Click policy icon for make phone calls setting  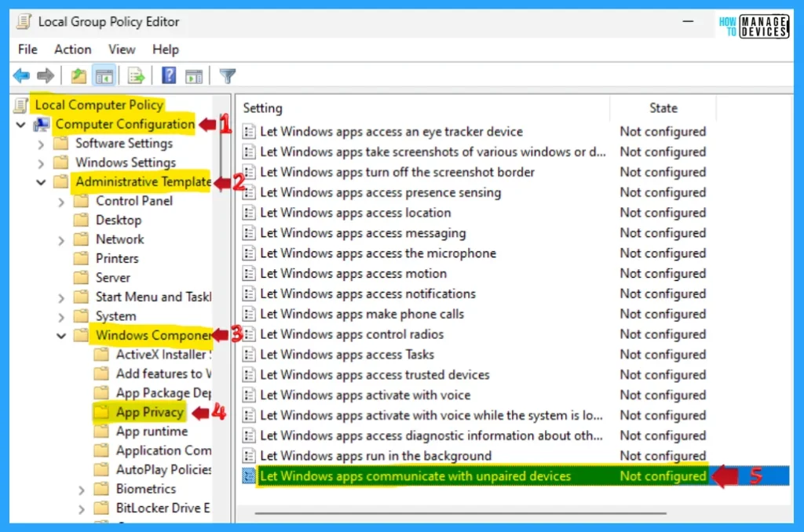click(249, 314)
